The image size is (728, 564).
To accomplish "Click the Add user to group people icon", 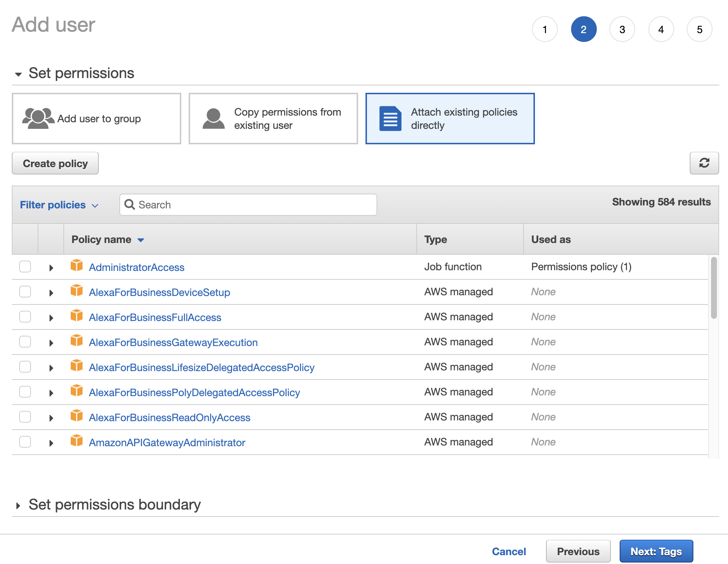I will click(x=38, y=119).
